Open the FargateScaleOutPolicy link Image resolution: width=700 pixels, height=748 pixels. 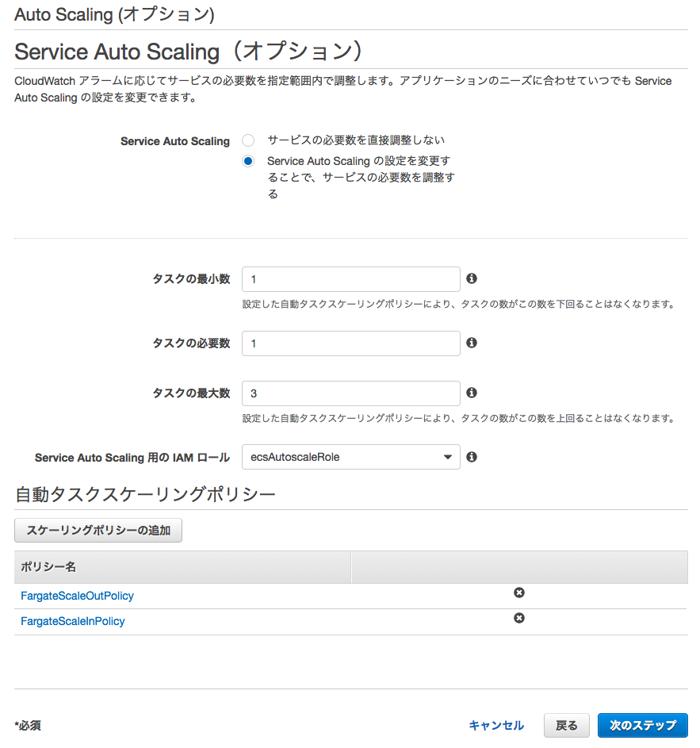tap(77, 596)
